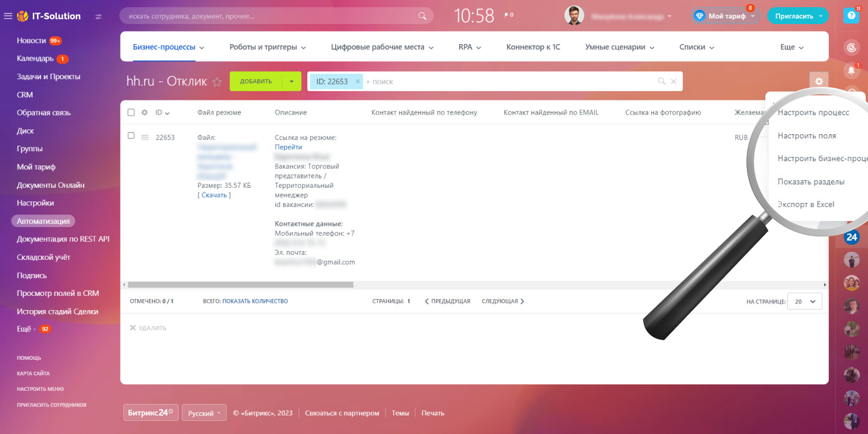Viewport: 868px width, 434px height.
Task: Expand the Роботы и триггеры menu
Action: click(267, 47)
